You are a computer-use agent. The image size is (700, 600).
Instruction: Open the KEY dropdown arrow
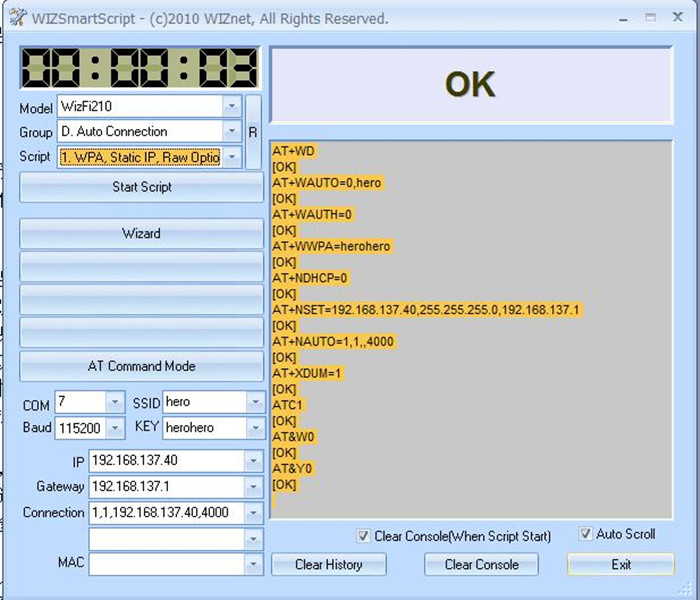point(255,428)
